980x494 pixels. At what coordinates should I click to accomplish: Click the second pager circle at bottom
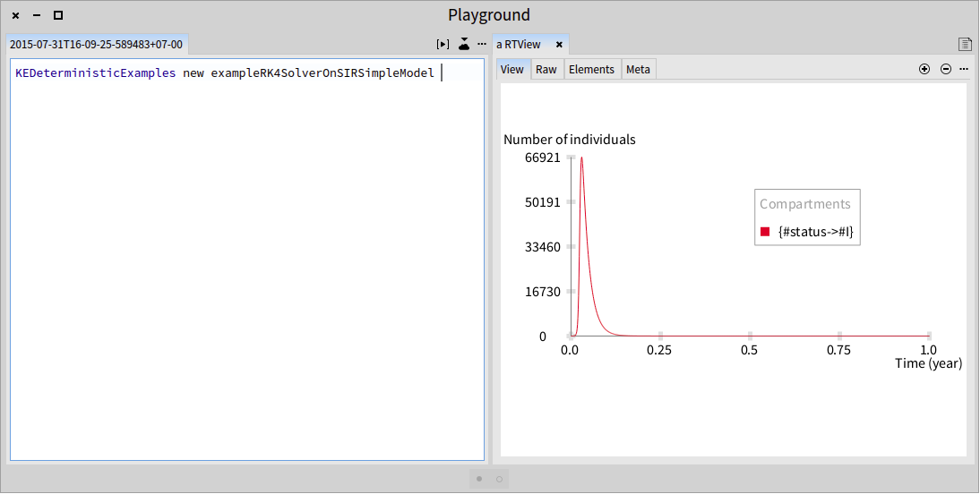click(499, 479)
